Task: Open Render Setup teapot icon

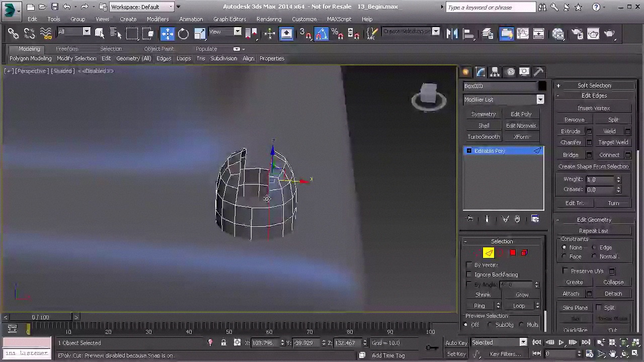Action: (578, 34)
